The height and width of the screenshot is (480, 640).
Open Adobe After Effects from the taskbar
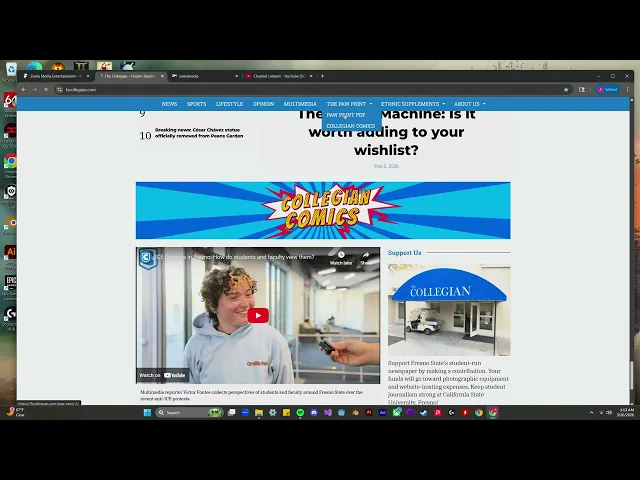tap(383, 413)
